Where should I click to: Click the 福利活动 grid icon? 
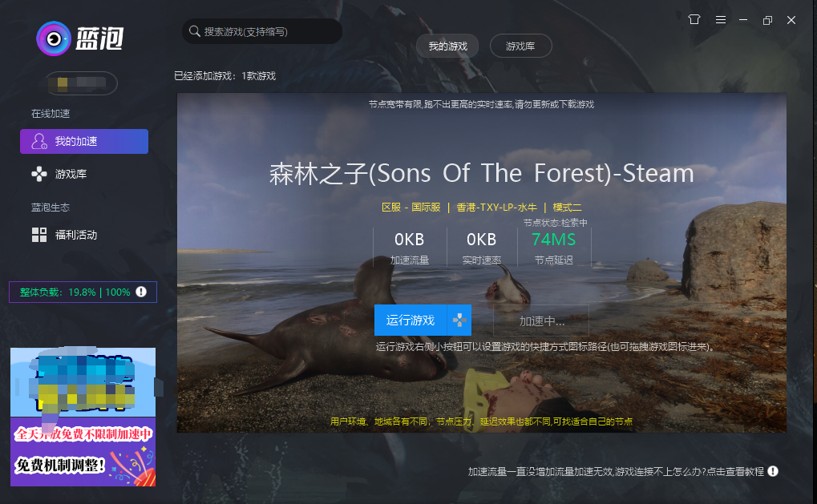click(39, 235)
